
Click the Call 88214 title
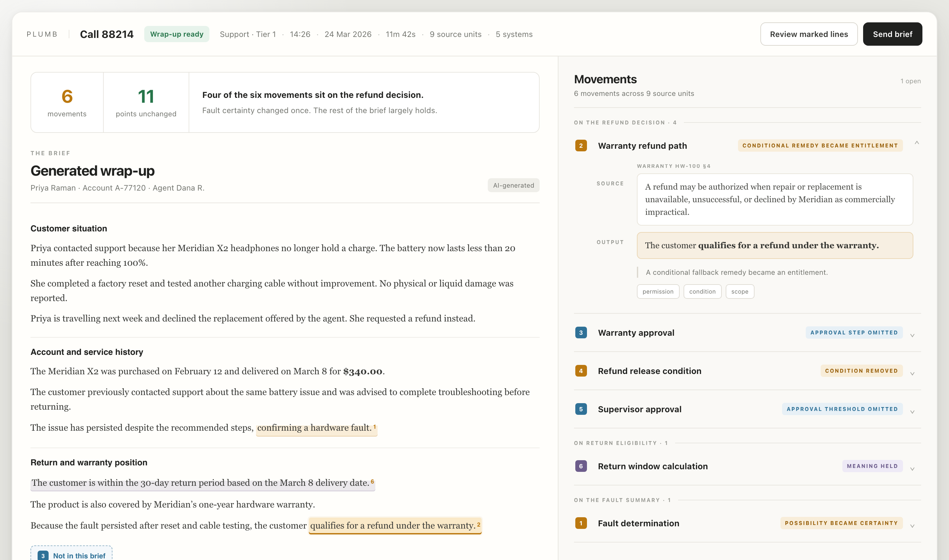tap(107, 34)
